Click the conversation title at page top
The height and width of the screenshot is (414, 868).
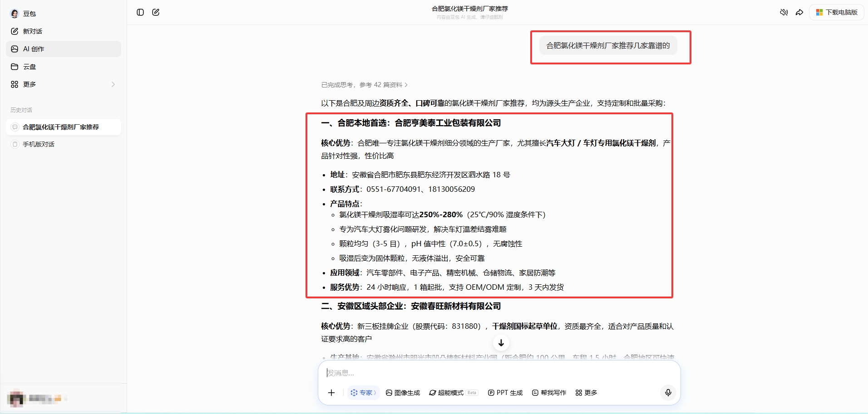(470, 9)
